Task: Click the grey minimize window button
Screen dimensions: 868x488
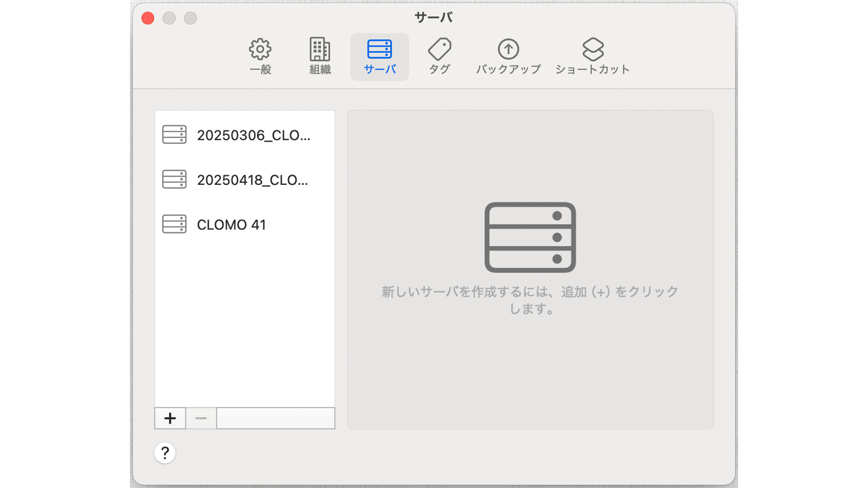Action: click(x=169, y=18)
